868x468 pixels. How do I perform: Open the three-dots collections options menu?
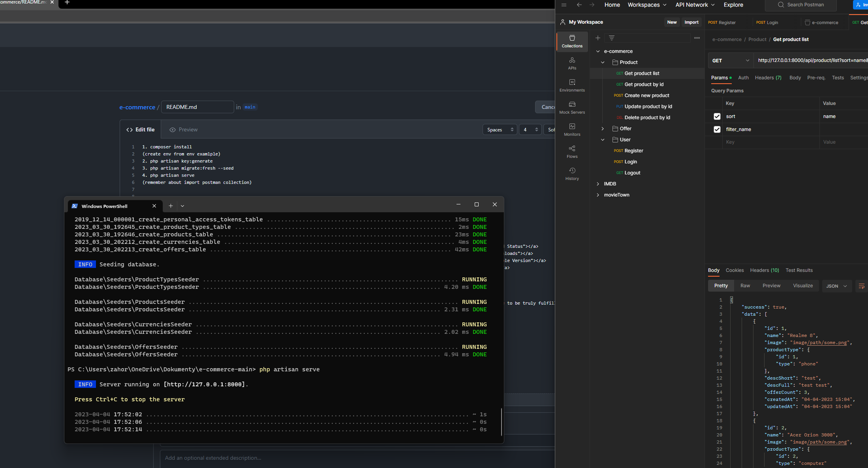point(697,38)
